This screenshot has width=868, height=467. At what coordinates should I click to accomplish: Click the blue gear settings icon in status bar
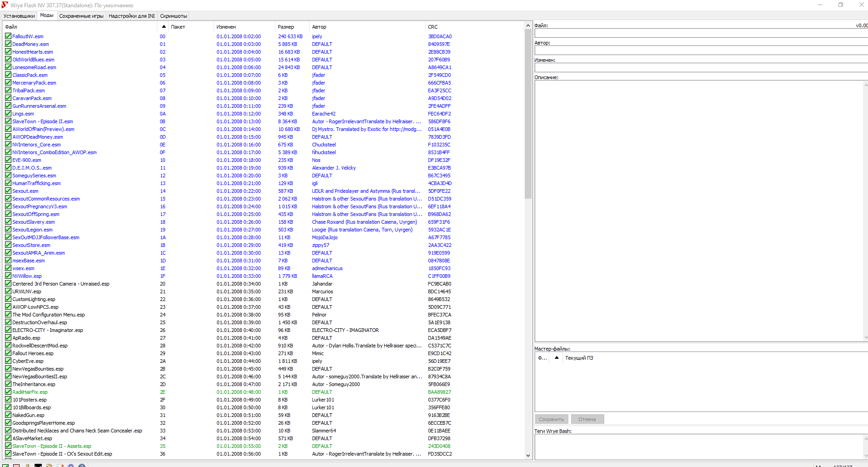point(71,466)
